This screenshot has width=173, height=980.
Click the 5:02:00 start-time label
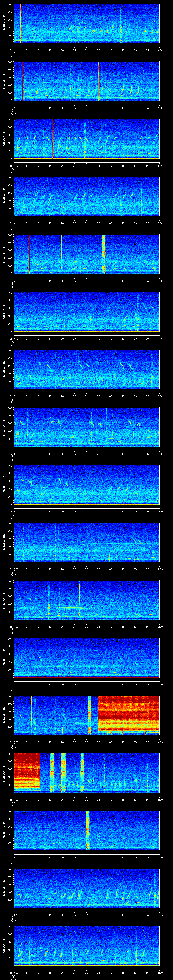14,108
